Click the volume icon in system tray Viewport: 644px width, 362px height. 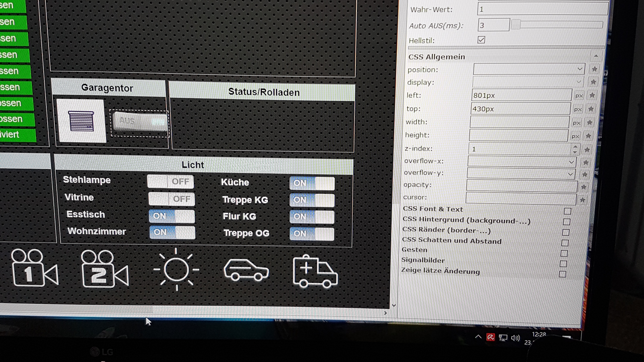pyautogui.click(x=515, y=338)
